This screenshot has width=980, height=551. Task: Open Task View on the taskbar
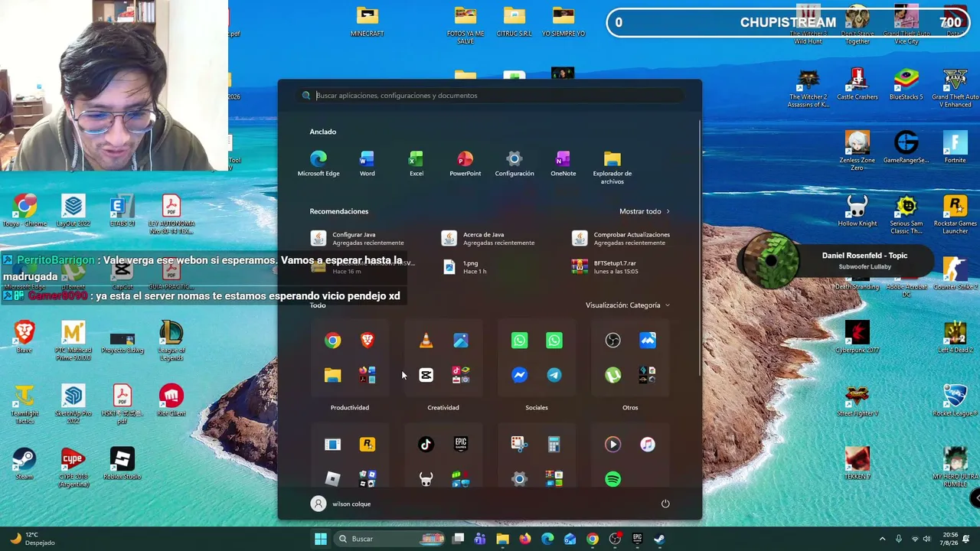point(458,539)
